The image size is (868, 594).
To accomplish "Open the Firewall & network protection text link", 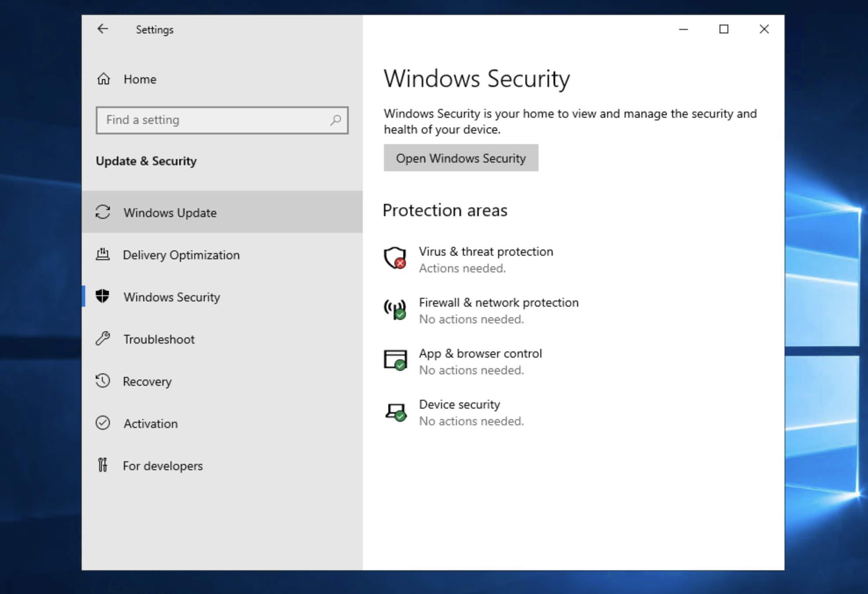I will pyautogui.click(x=499, y=303).
